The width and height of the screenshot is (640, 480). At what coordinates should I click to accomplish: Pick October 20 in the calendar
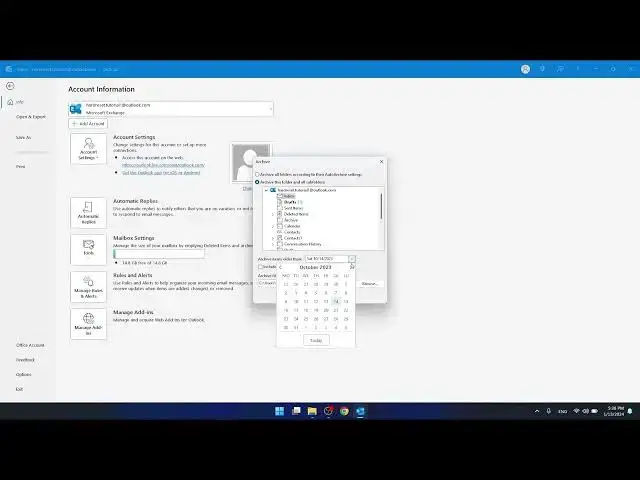pos(326,310)
